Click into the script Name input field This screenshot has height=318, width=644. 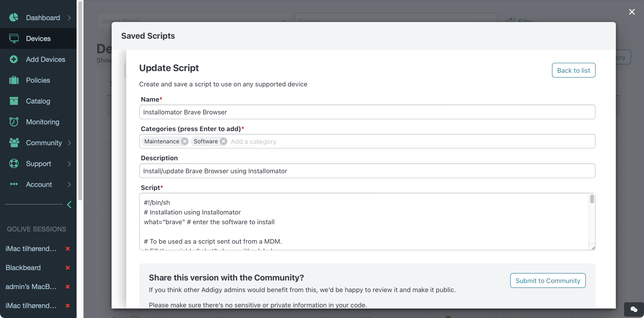click(367, 112)
